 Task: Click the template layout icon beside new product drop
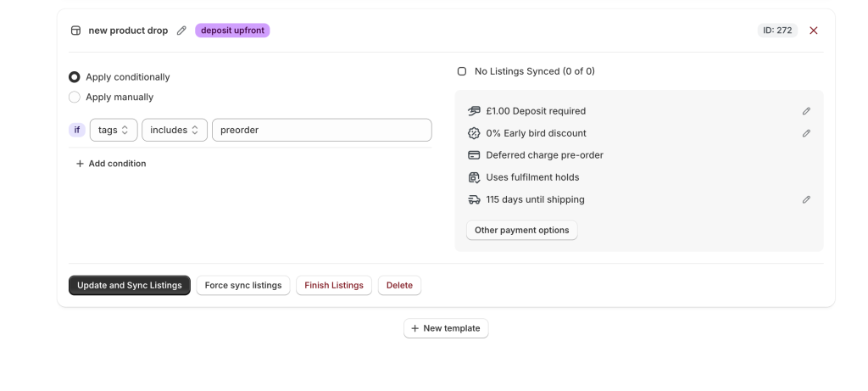point(75,31)
